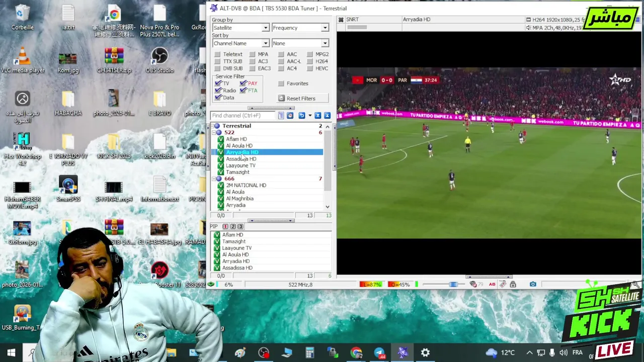Click the expand all groups icon
The height and width of the screenshot is (362, 644).
point(318,116)
